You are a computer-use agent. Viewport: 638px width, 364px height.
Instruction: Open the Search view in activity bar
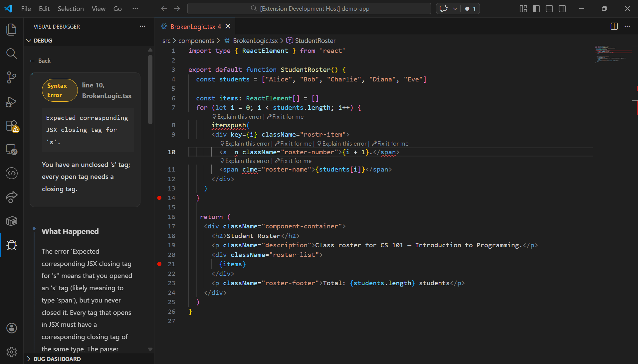[x=12, y=54]
